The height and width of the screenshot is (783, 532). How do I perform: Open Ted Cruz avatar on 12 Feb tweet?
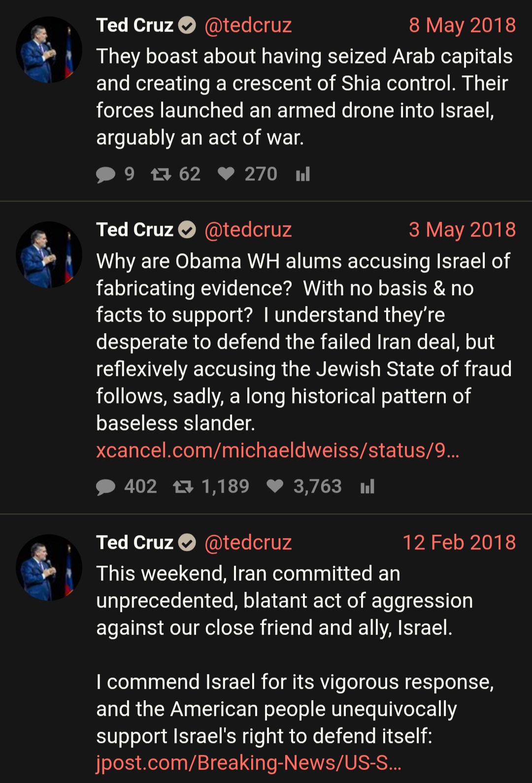(x=49, y=567)
